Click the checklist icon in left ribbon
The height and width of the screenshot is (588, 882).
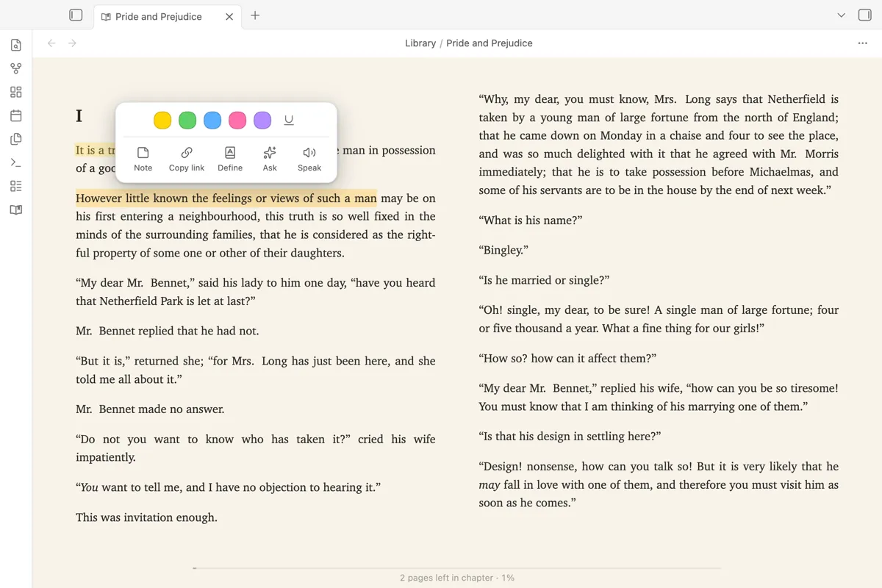[x=16, y=186]
